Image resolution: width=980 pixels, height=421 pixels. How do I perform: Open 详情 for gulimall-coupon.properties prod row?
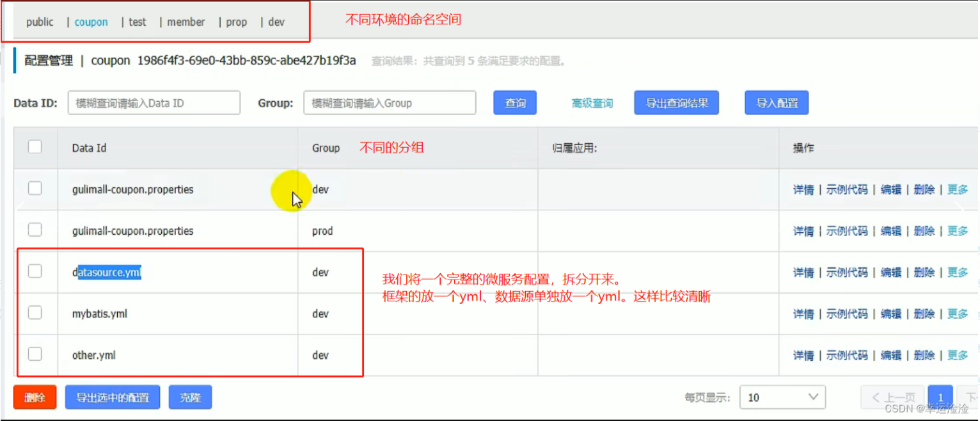pos(803,231)
